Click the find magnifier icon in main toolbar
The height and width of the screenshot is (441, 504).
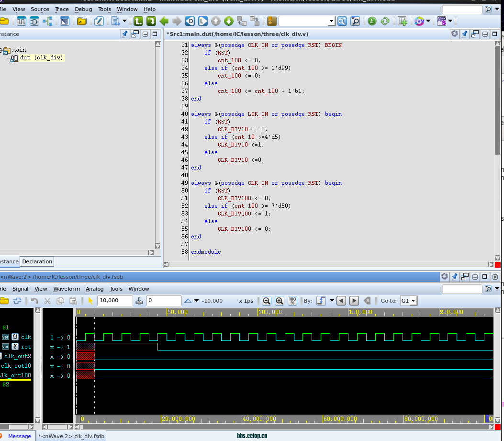pos(342,22)
